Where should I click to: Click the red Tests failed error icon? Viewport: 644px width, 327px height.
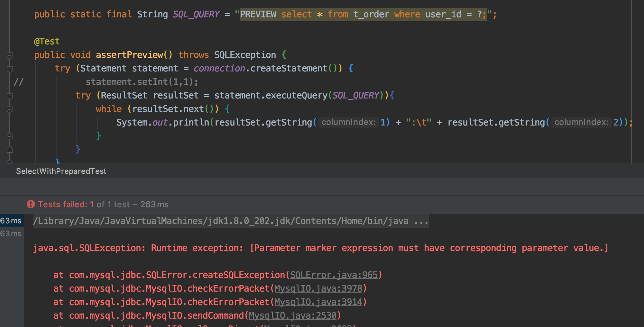point(31,204)
